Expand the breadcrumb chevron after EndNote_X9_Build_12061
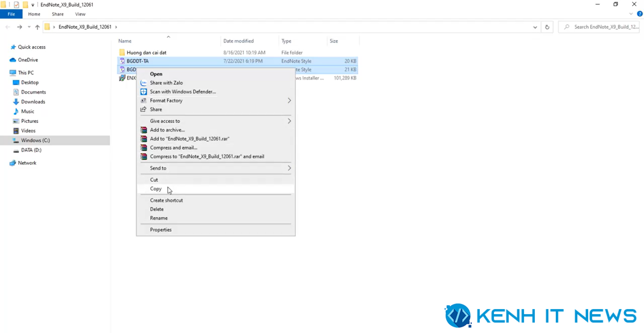The height and width of the screenshot is (333, 644). (116, 27)
